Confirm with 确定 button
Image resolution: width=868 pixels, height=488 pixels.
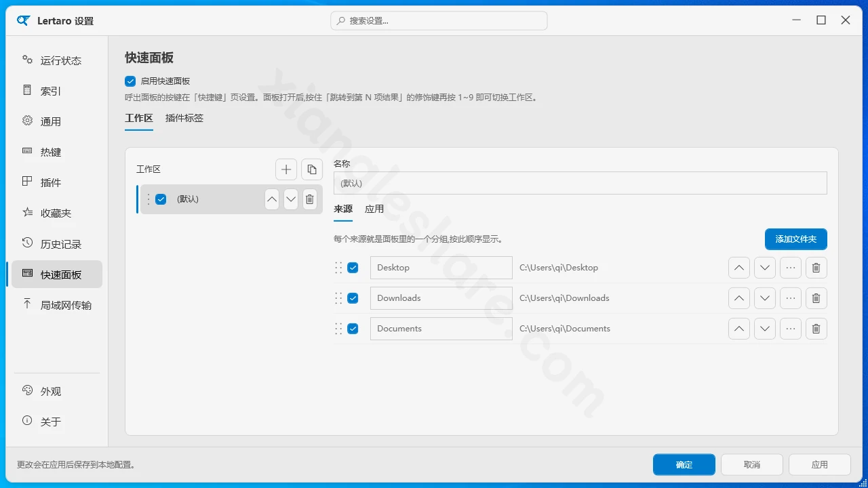[684, 464]
